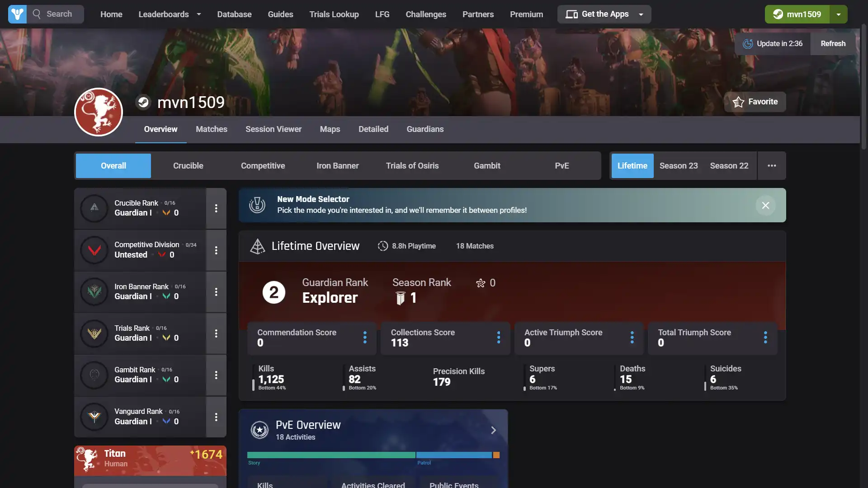The image size is (868, 488).
Task: Click the PvE Overview star badge icon
Action: 259,430
